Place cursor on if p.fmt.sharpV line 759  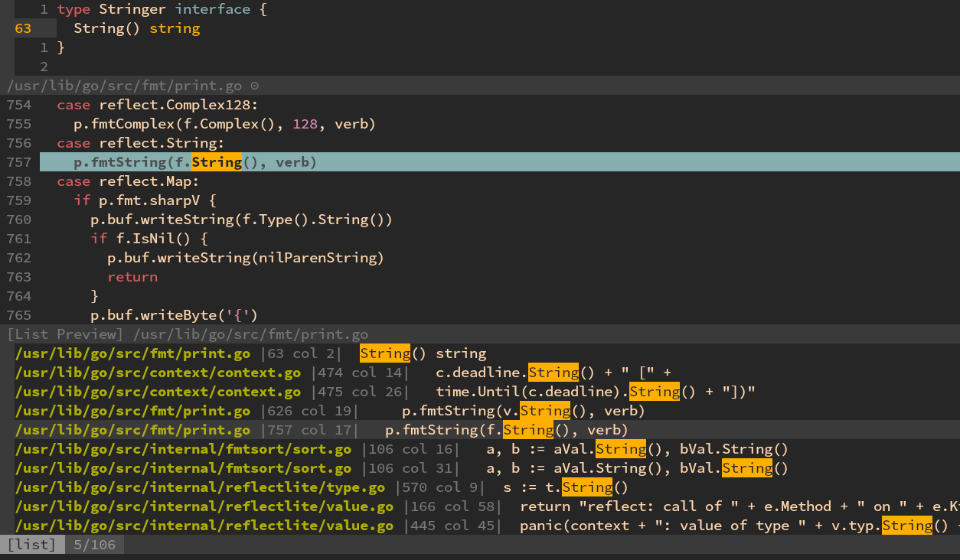145,200
